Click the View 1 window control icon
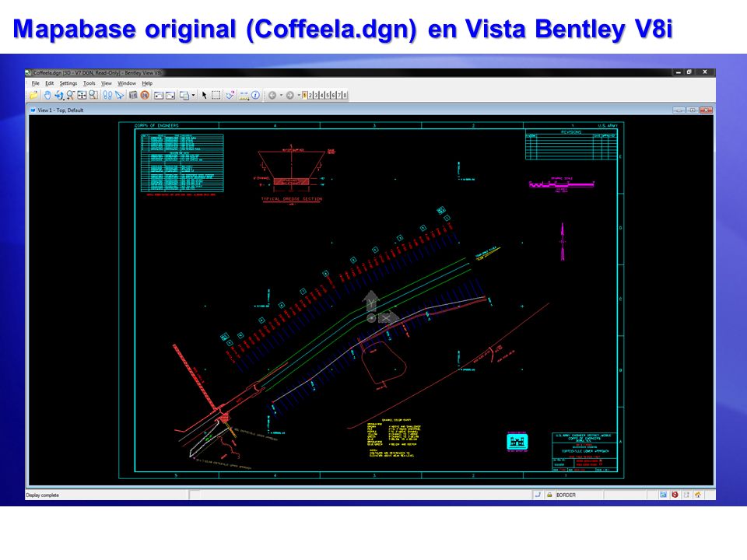Viewport: 747px width, 560px height. pos(33,110)
